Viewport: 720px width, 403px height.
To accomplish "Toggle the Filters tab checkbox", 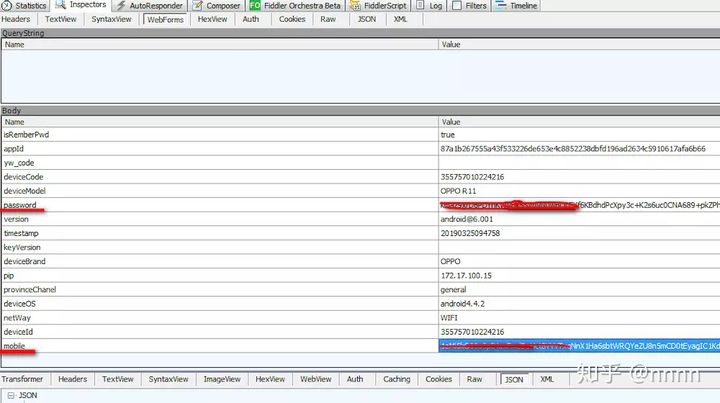I will 457,6.
